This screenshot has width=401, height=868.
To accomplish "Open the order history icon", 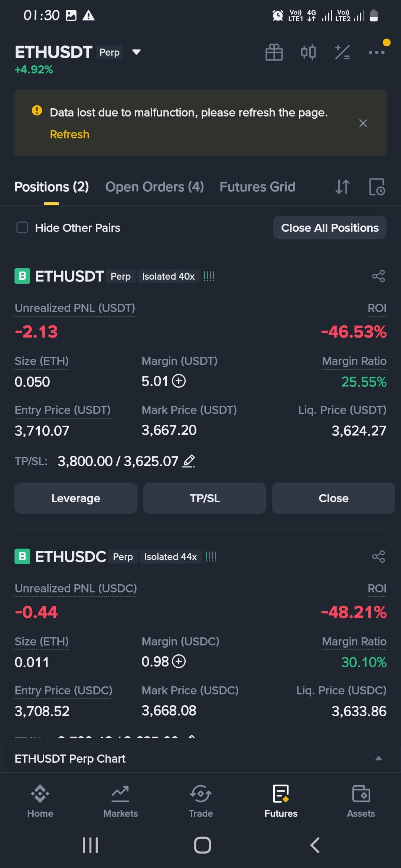I will [377, 187].
